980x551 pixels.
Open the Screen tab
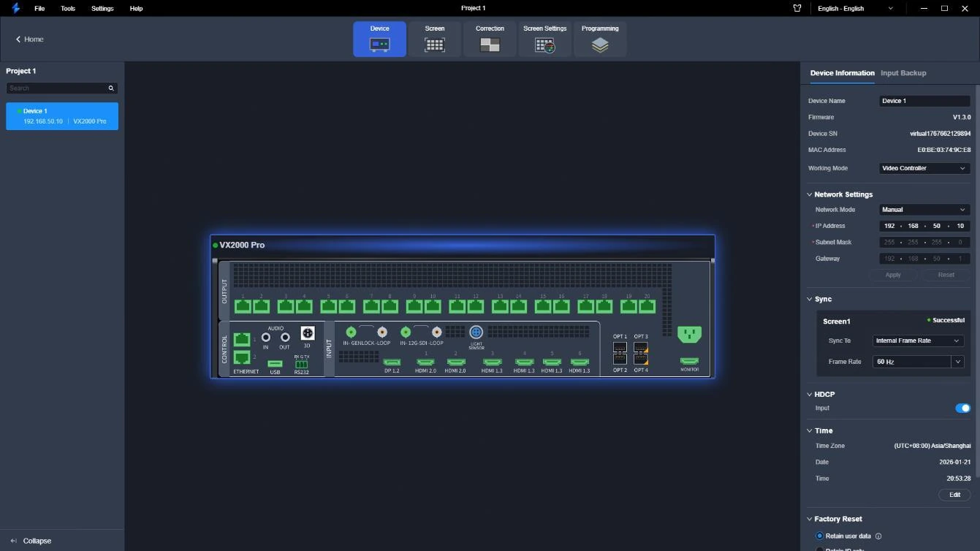[435, 39]
